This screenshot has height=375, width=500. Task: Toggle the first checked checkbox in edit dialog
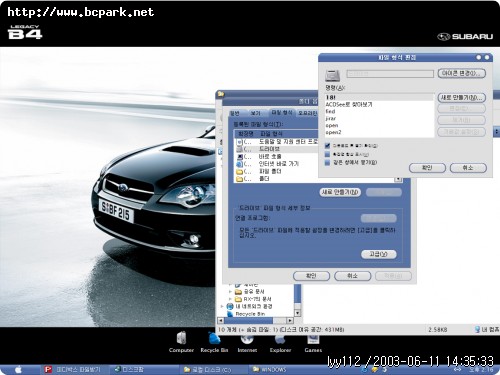pos(327,146)
